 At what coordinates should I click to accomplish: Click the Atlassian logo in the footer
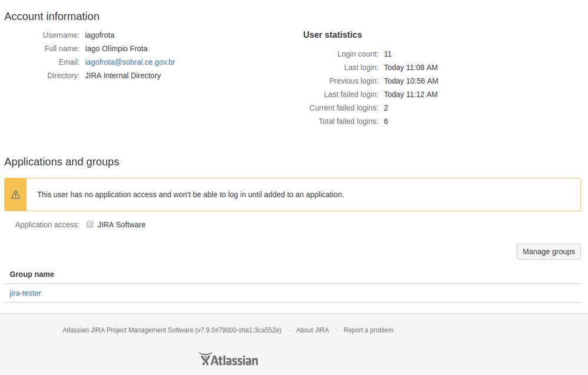pyautogui.click(x=228, y=359)
